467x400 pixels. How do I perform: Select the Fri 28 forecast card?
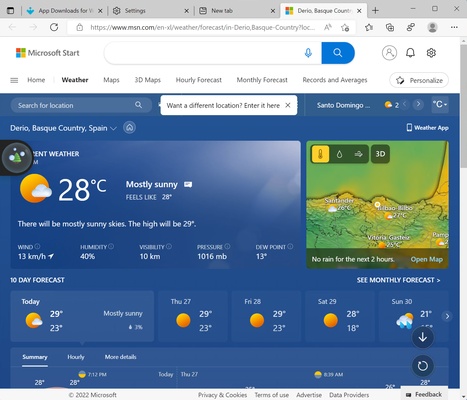(x=266, y=316)
